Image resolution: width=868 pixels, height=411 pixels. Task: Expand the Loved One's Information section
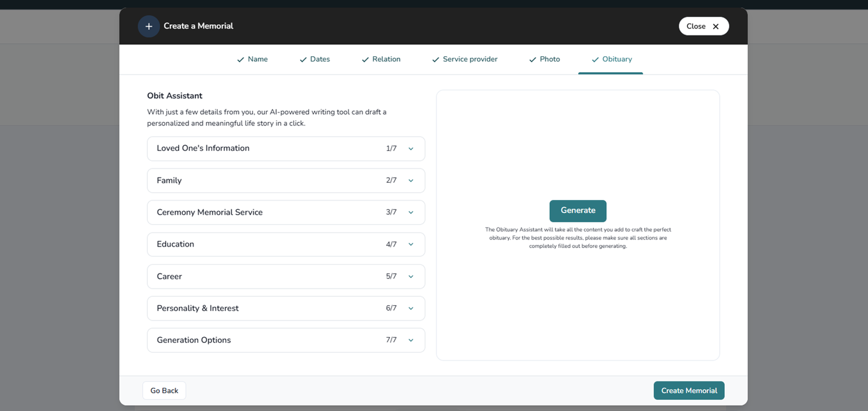(x=286, y=148)
